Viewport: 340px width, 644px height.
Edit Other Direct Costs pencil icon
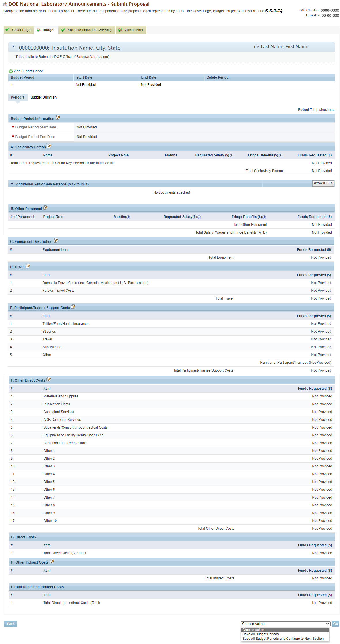click(49, 379)
